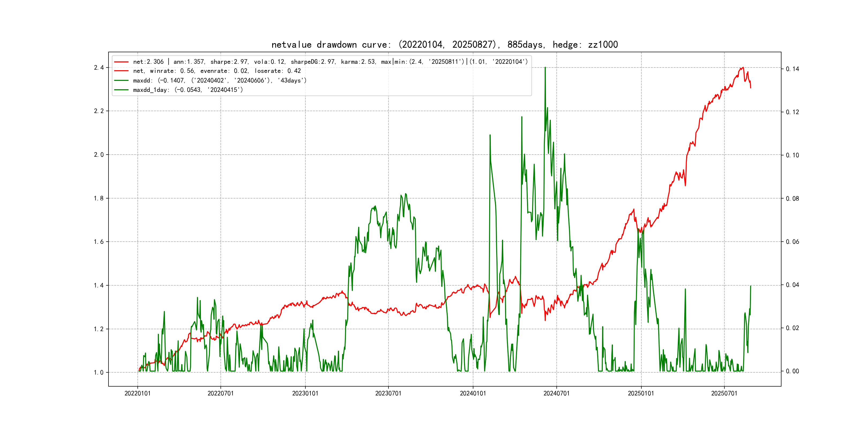868x434 pixels.
Task: Click the 20240101 x-axis date label
Action: (x=473, y=393)
